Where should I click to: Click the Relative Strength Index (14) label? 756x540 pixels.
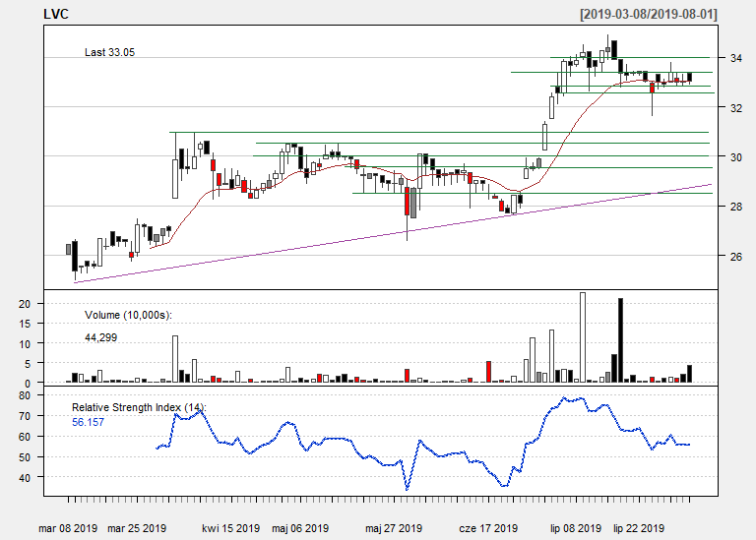click(139, 407)
